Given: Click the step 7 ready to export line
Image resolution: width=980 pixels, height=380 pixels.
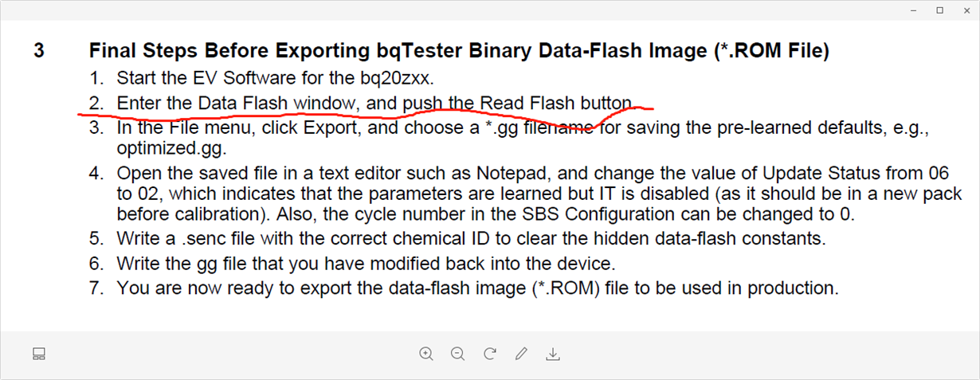Looking at the screenshot, I should (x=464, y=288).
